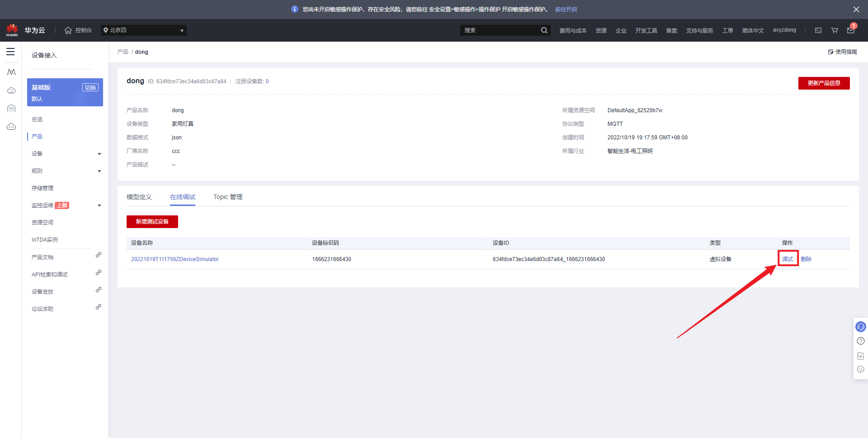Close the security warning banner
The image size is (868, 438).
click(x=856, y=10)
